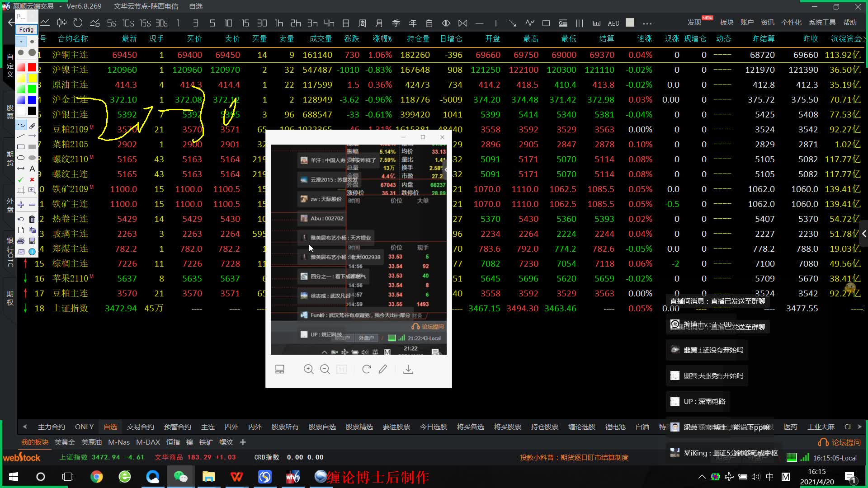Click the refresh circular arrow toolbar icon
868x488 pixels.
click(x=78, y=23)
